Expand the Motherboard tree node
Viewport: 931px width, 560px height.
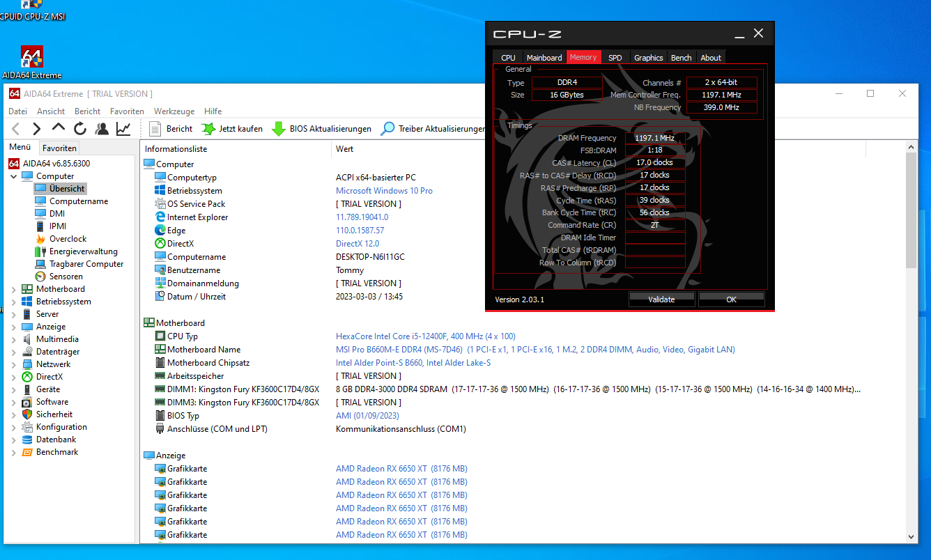(14, 289)
